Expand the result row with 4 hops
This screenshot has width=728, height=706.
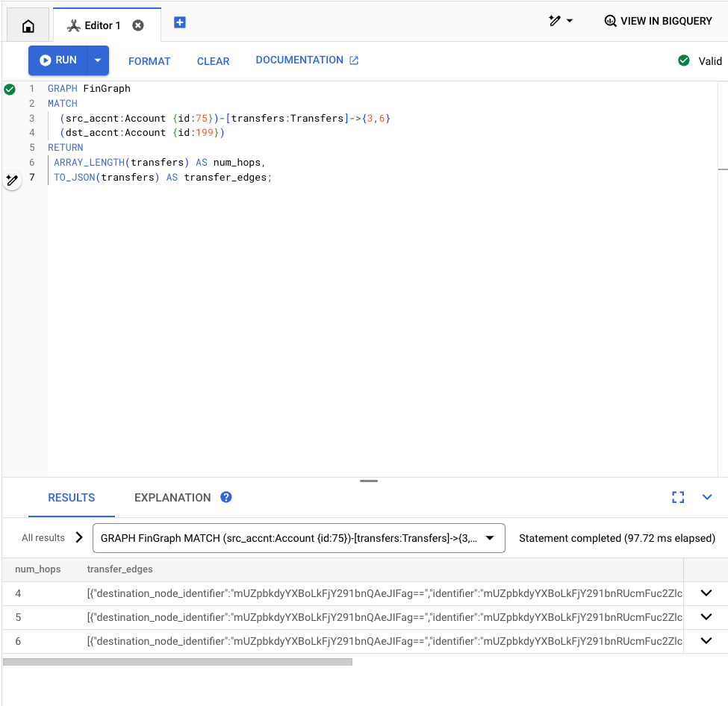coord(706,593)
